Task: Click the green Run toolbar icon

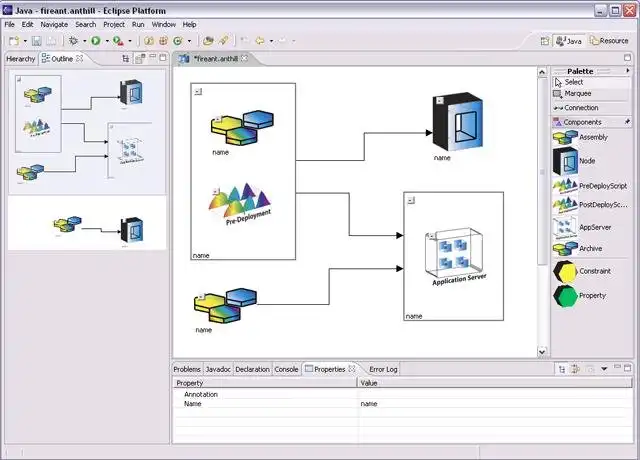Action: [96, 41]
